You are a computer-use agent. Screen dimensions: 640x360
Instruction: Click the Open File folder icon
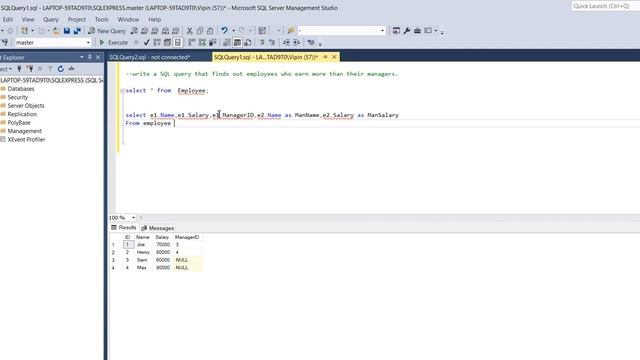coord(56,31)
